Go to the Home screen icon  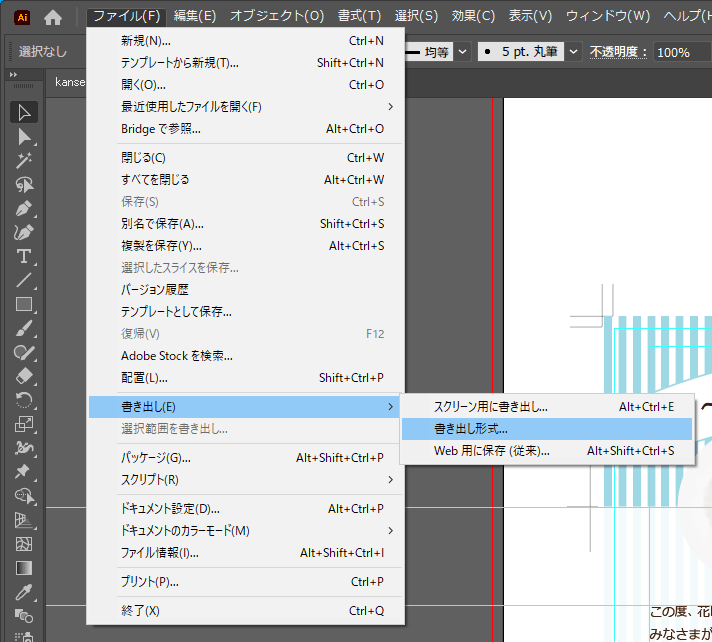pyautogui.click(x=53, y=17)
